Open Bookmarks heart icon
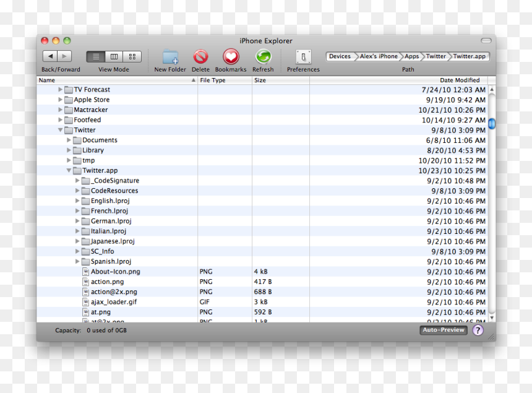This screenshot has width=532, height=393. pos(231,57)
